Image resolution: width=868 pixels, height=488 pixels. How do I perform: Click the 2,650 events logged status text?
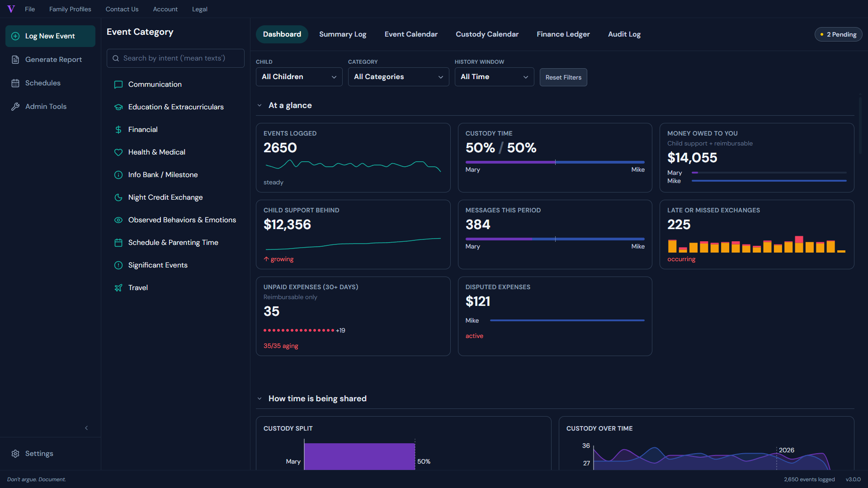[809, 479]
